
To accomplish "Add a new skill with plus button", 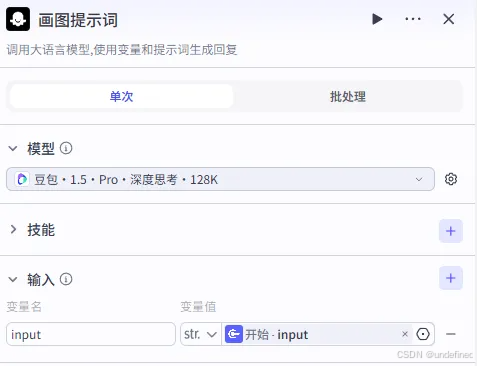I will click(451, 231).
